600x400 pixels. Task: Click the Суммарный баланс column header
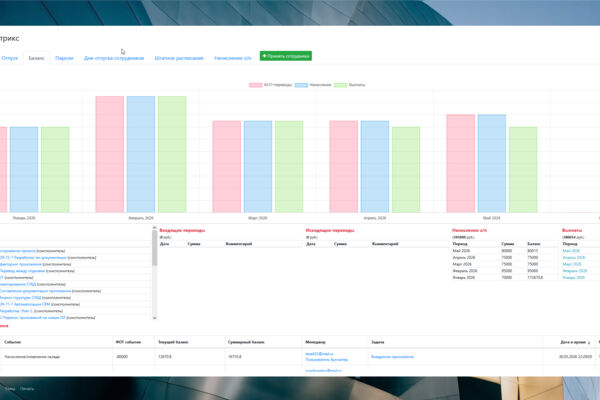click(246, 342)
